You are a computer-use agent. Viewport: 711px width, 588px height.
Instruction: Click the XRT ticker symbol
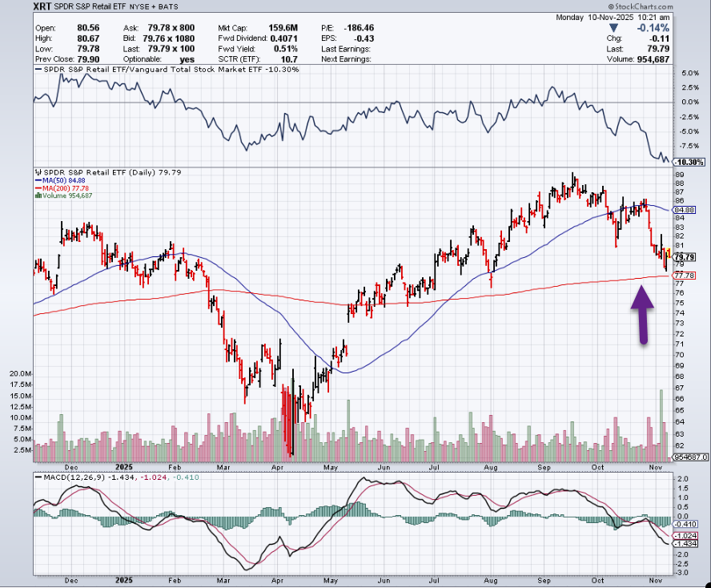click(42, 6)
